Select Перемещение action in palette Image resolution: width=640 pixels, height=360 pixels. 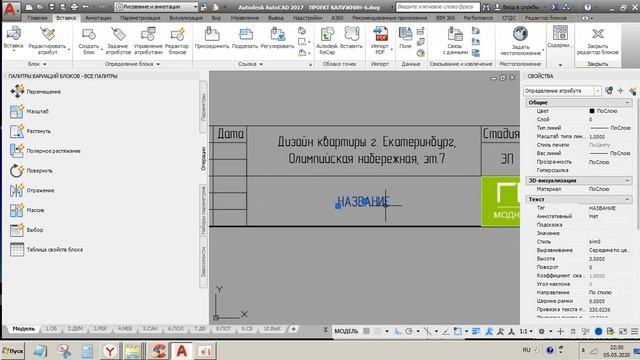[36, 91]
